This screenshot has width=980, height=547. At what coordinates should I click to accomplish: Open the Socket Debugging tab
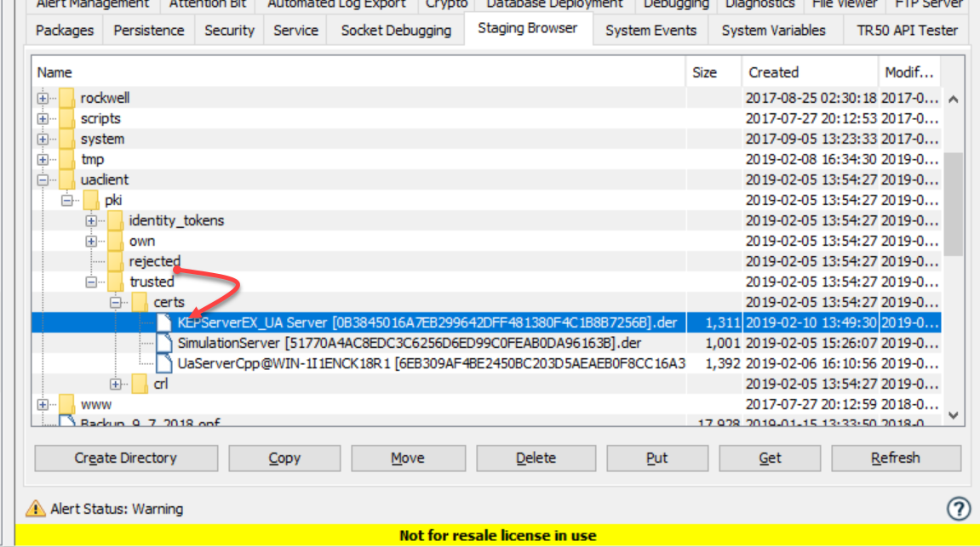396,31
